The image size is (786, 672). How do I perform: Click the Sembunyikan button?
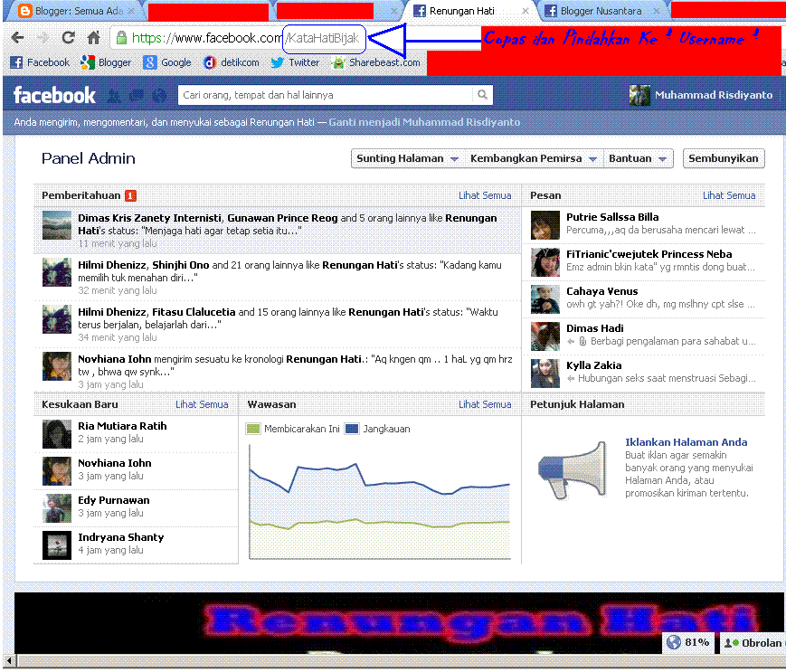pyautogui.click(x=724, y=159)
